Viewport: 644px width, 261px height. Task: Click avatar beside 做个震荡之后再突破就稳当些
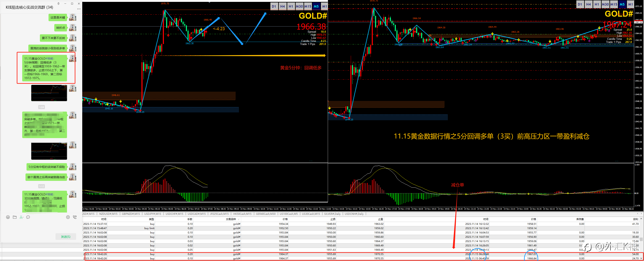(73, 177)
